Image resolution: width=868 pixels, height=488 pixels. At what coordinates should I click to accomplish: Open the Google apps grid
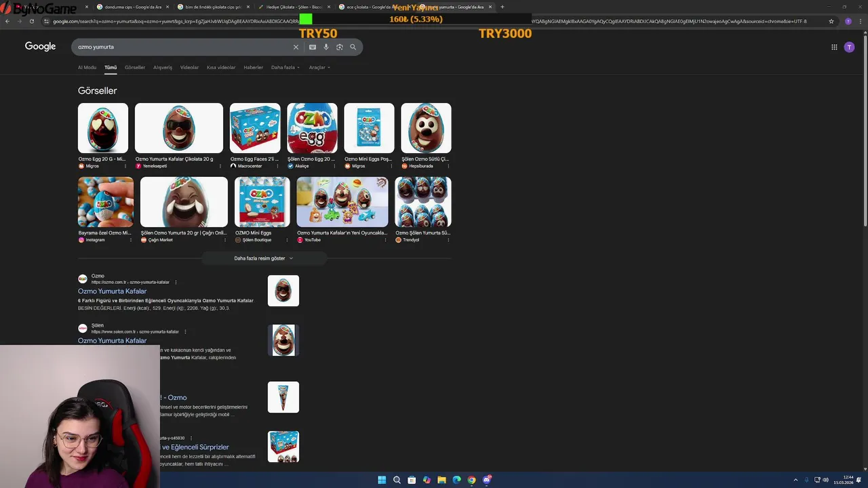tap(834, 47)
